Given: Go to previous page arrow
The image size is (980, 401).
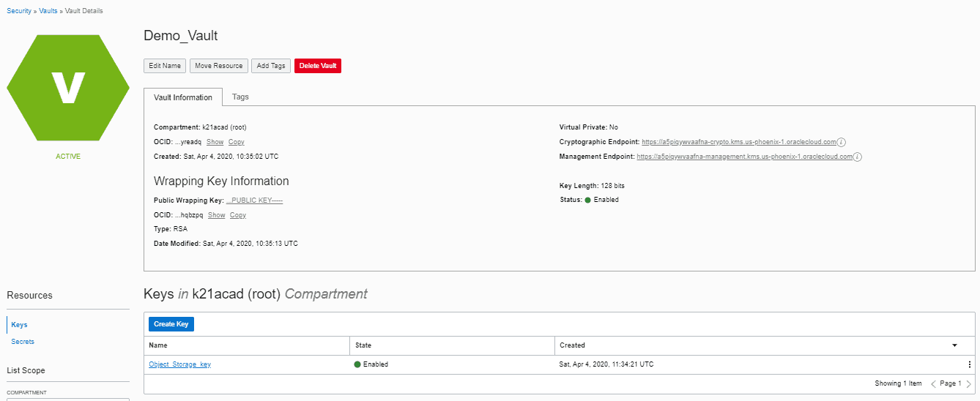Looking at the screenshot, I should pos(933,384).
